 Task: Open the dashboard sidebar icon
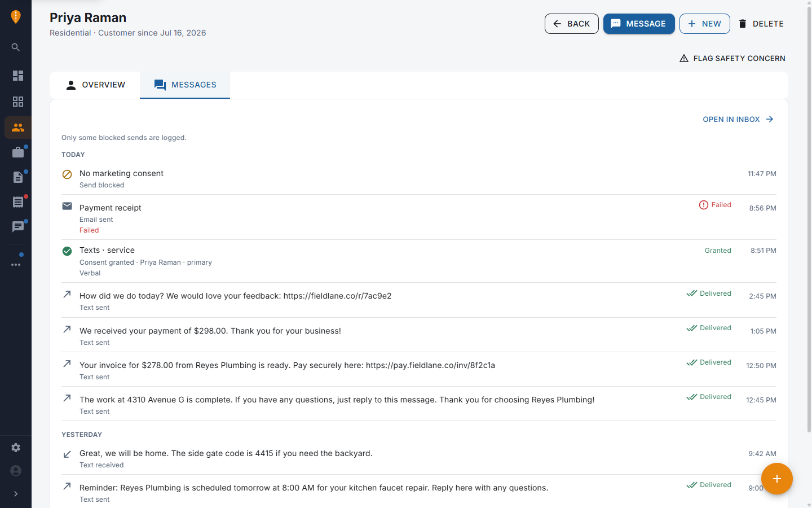coord(18,76)
